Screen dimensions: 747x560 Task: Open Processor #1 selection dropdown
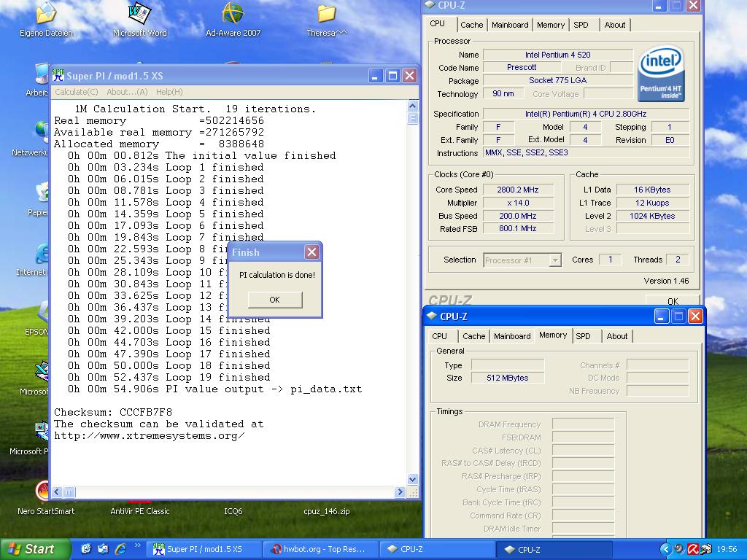pyautogui.click(x=522, y=260)
